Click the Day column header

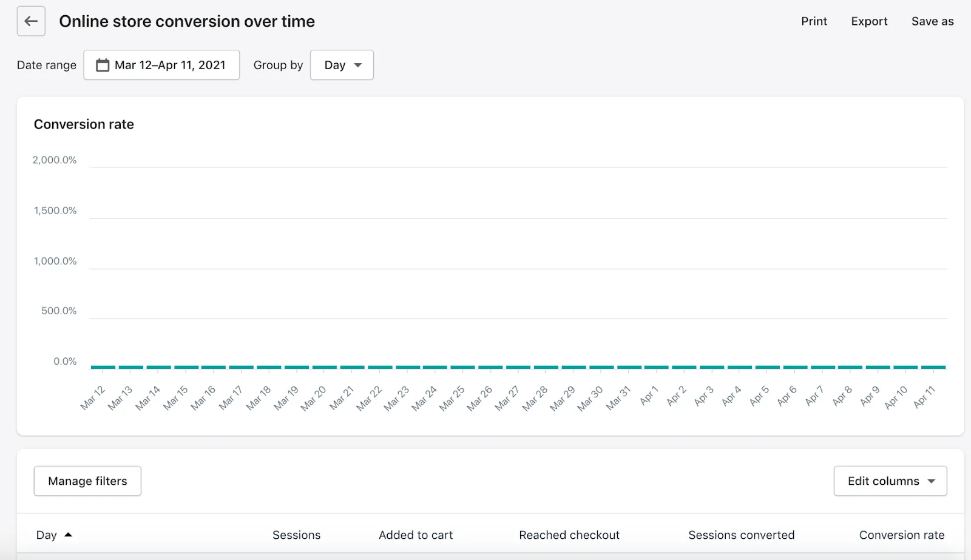pos(47,535)
